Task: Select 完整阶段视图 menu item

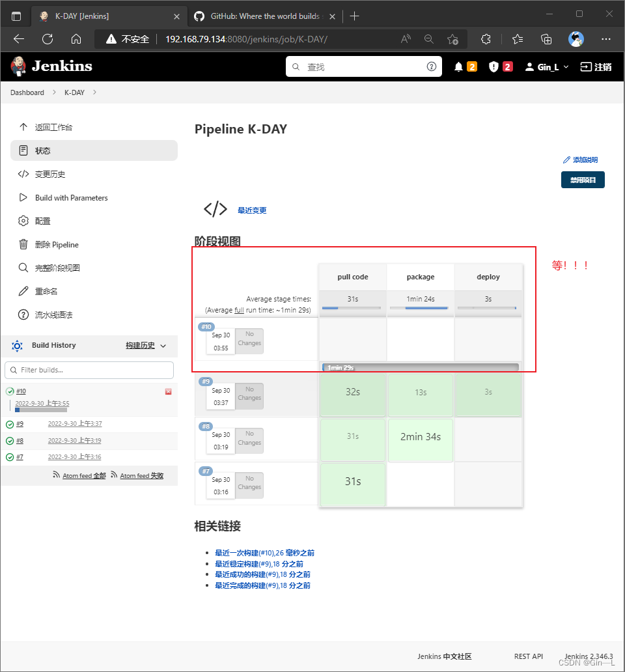Action: click(94, 268)
